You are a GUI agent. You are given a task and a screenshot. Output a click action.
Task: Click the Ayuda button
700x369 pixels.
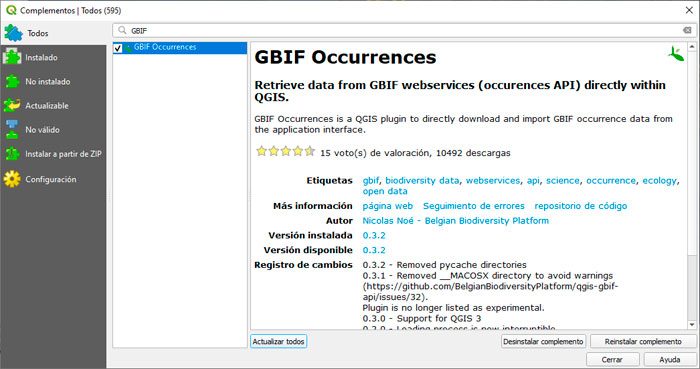click(x=670, y=360)
